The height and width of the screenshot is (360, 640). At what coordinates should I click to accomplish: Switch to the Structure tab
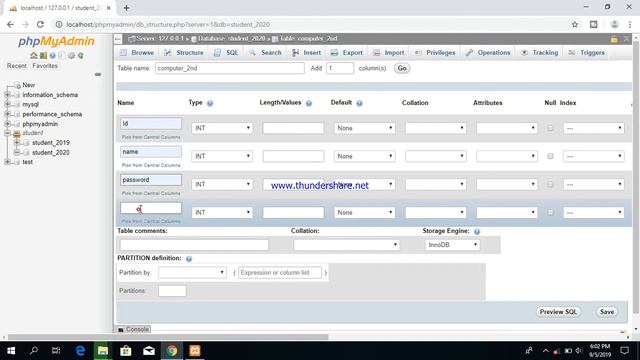pos(184,53)
